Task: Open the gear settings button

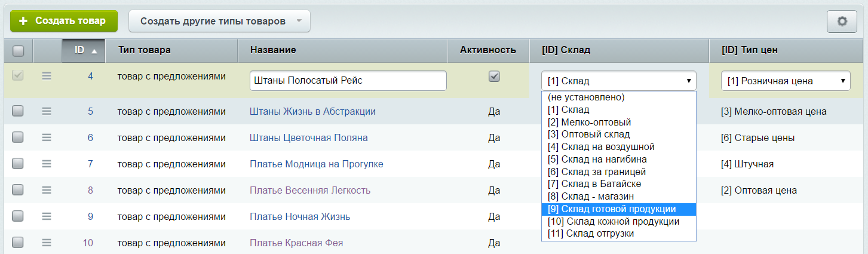Action: (x=842, y=22)
